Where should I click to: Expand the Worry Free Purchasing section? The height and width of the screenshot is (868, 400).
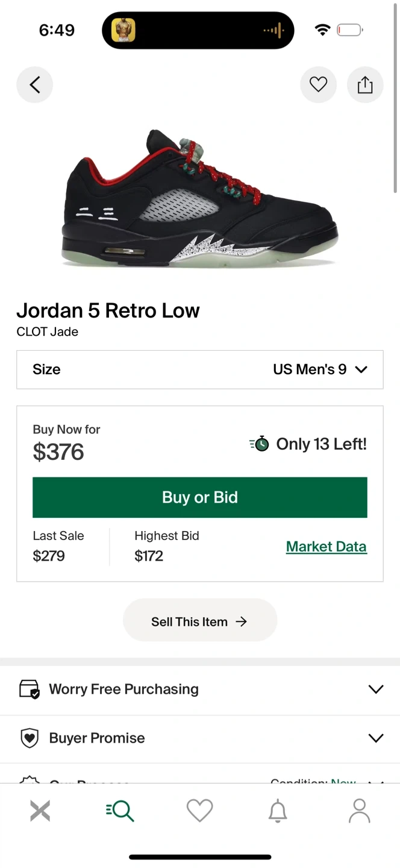pos(376,689)
